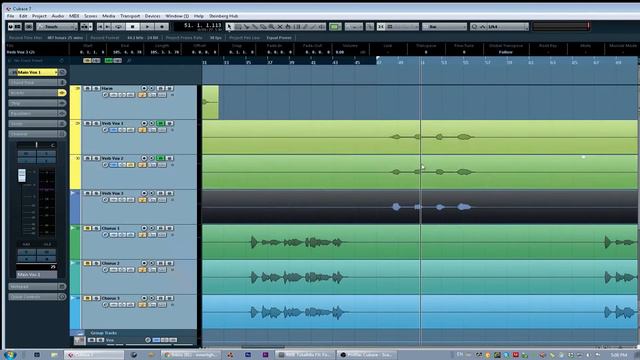Click edit icon beside Main Vox 1 name
This screenshot has height=360, width=640.
coord(62,72)
